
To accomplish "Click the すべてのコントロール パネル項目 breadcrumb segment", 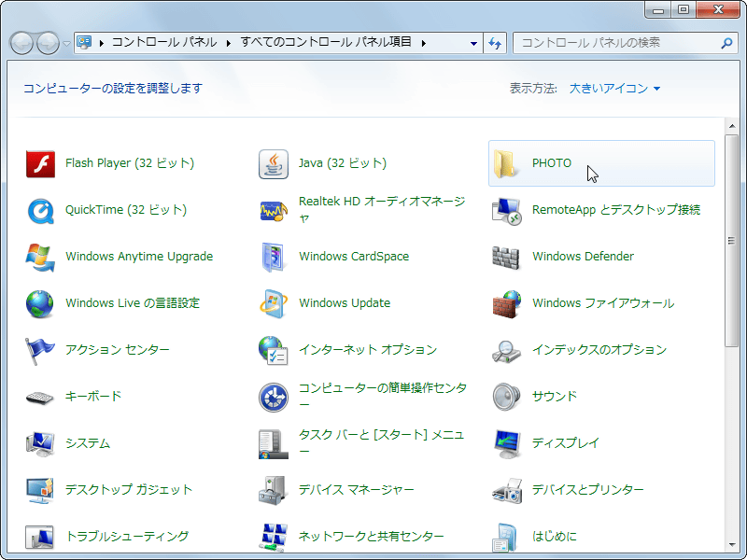I will coord(326,42).
